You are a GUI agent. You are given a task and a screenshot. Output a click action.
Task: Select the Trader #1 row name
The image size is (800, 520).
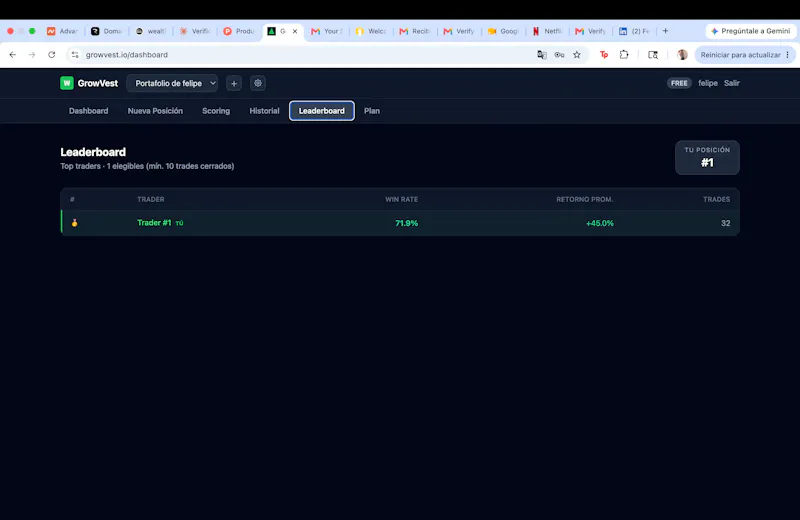154,223
